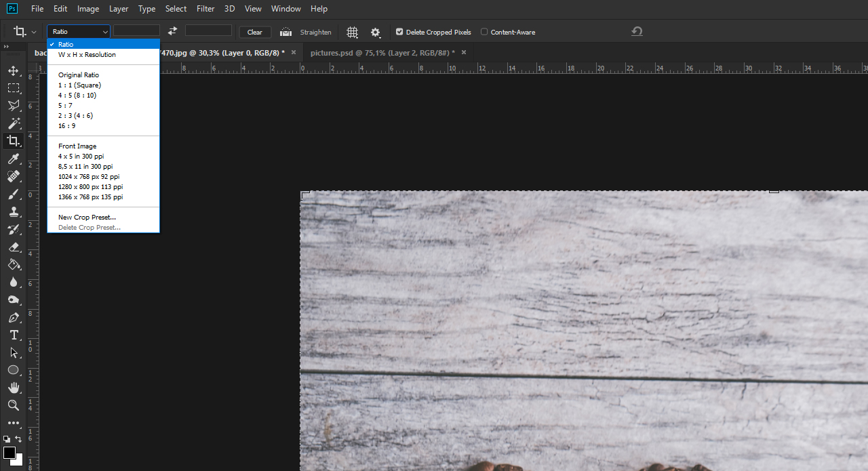Select the Move tool

point(14,70)
